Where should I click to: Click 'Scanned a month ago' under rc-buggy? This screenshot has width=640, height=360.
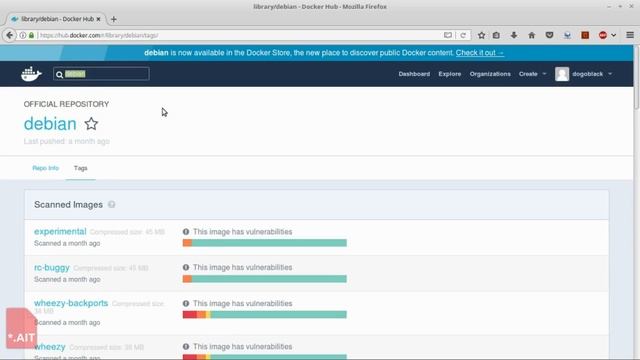pos(67,280)
